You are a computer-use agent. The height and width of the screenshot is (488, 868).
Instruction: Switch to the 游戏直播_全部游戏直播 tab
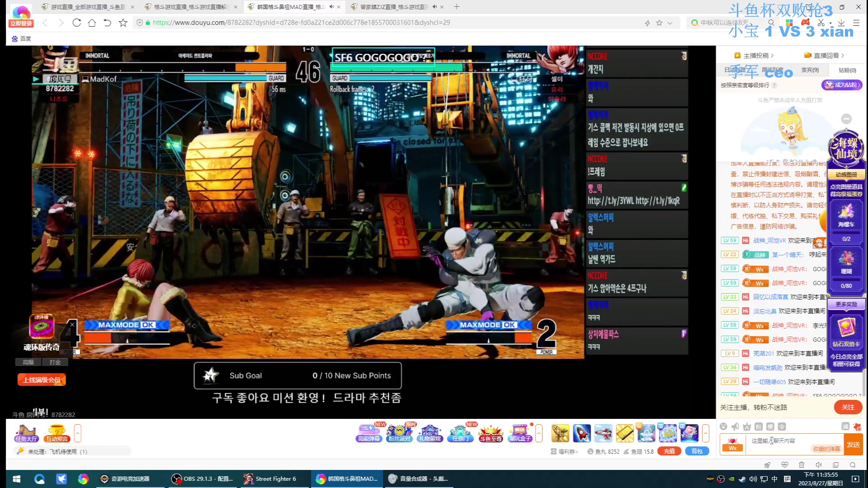point(87,7)
